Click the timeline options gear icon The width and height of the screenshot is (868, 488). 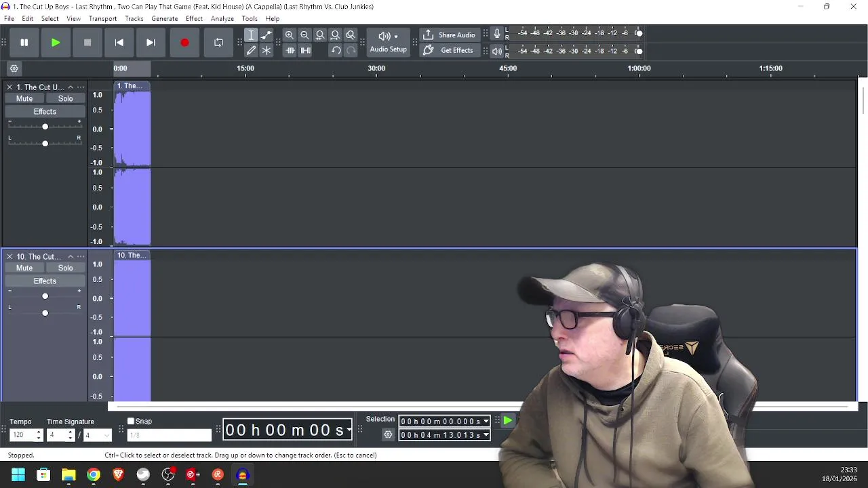click(x=14, y=68)
